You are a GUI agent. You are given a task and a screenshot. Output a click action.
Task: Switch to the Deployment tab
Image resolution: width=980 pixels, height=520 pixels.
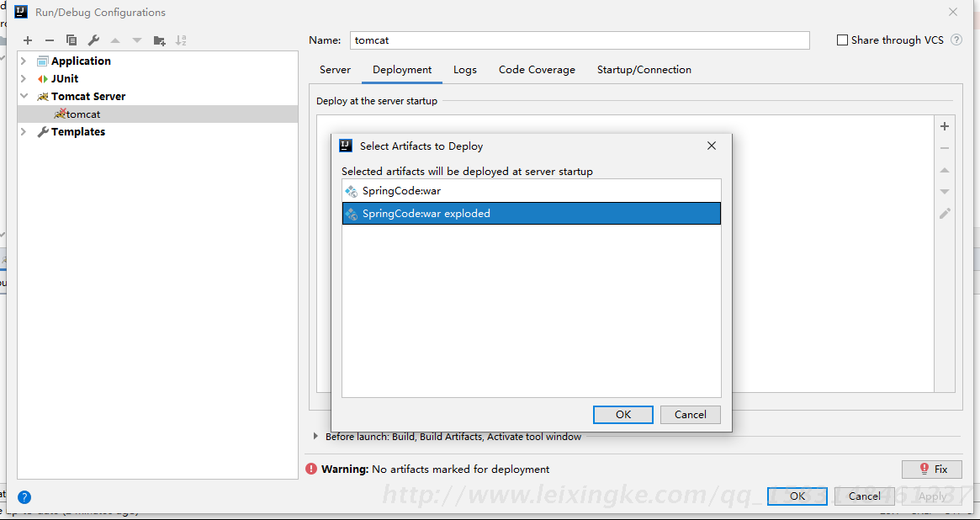click(402, 70)
